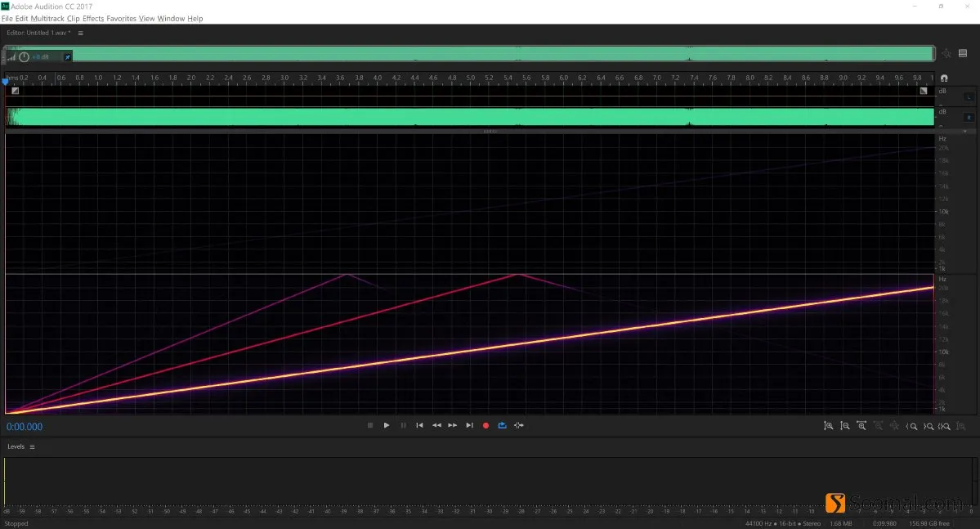Open the Help menu
Screen dimensions: 980x529
(195, 19)
